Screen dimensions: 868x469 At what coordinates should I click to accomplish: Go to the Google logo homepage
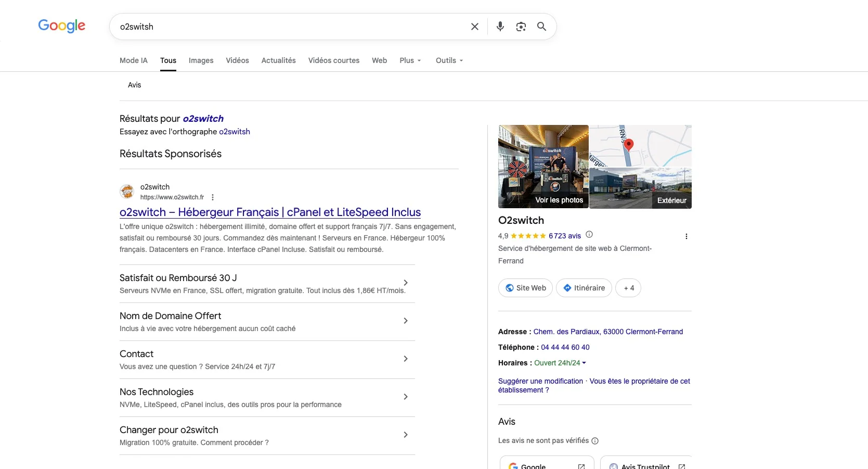click(x=61, y=26)
